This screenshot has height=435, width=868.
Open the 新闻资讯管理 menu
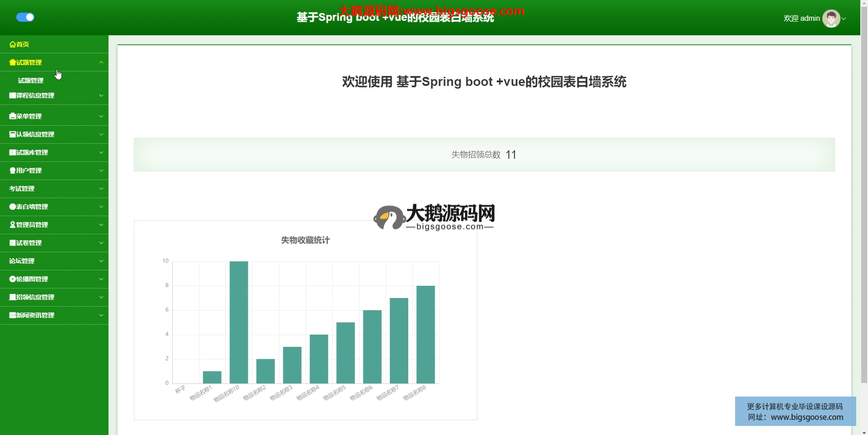click(35, 315)
